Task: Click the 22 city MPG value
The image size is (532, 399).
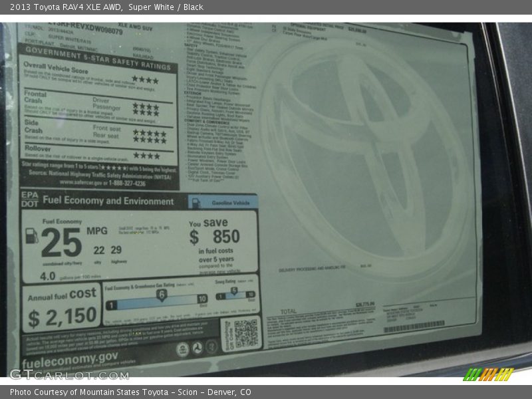Action: pos(98,251)
